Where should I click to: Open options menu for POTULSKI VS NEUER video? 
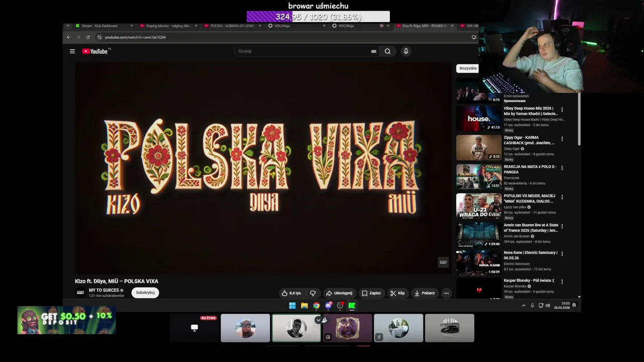coord(562,197)
